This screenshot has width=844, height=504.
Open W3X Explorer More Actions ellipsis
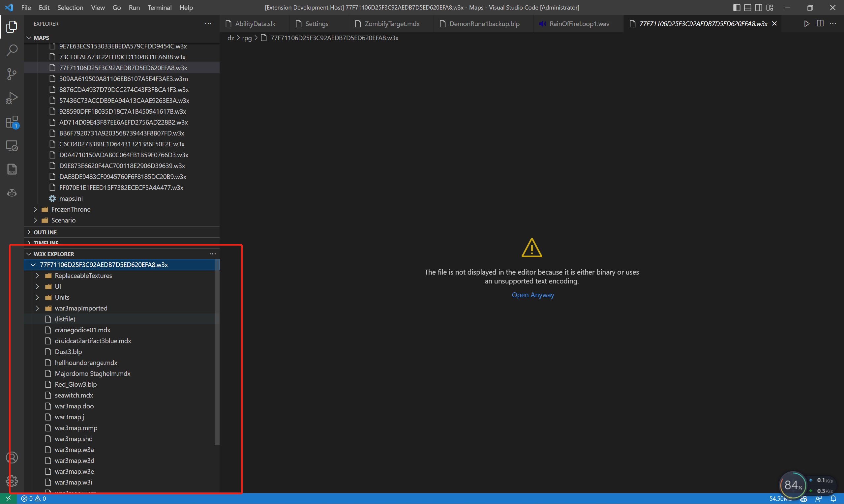click(x=213, y=254)
